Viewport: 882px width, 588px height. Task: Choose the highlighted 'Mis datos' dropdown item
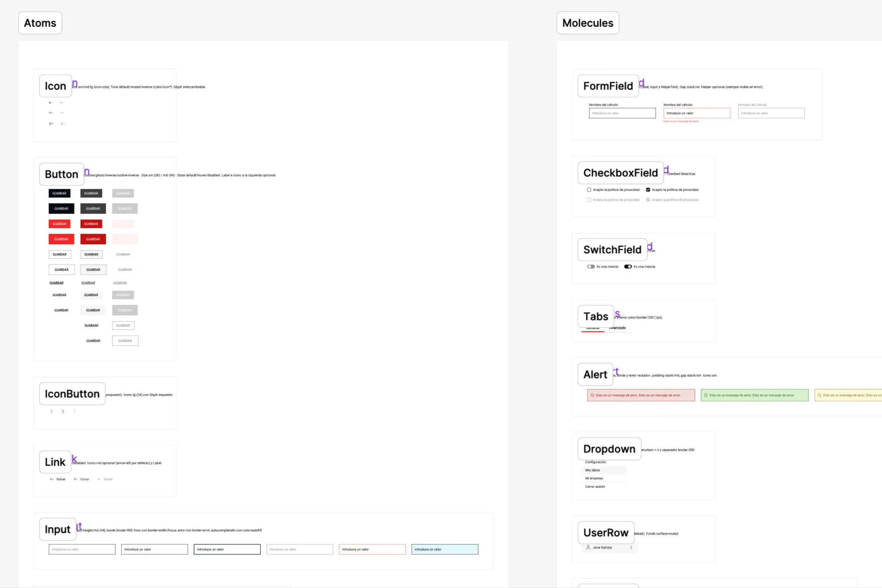tap(604, 470)
